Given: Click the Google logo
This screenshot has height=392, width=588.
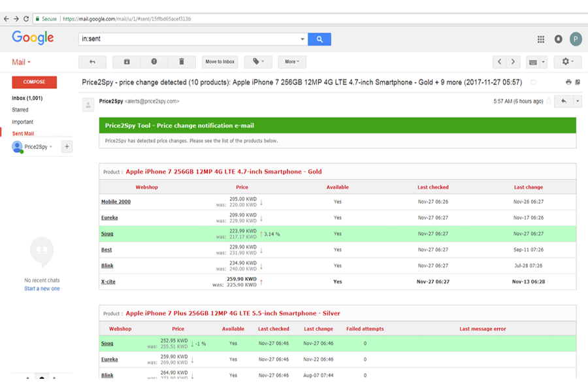Looking at the screenshot, I should (33, 38).
